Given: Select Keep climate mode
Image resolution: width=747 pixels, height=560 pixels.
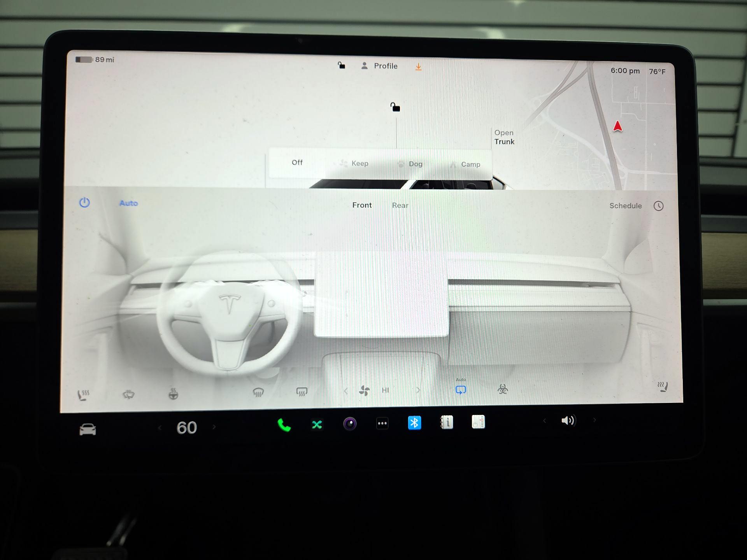Looking at the screenshot, I should (354, 163).
